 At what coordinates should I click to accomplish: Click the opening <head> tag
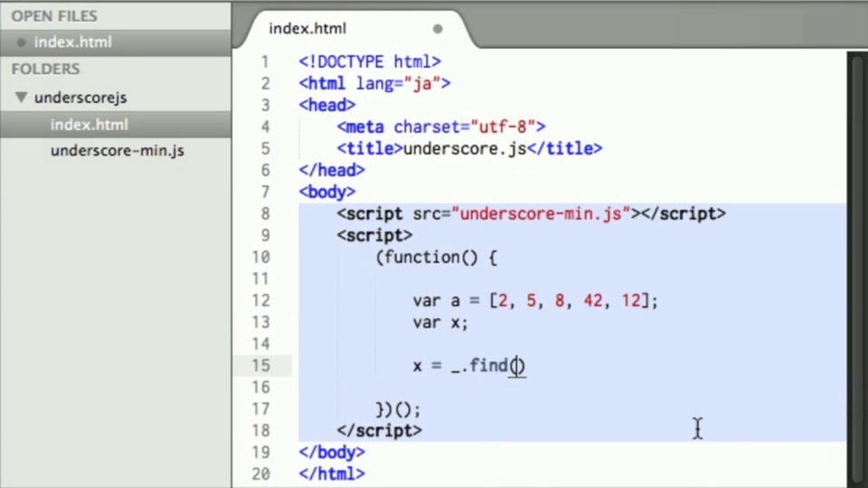[327, 105]
